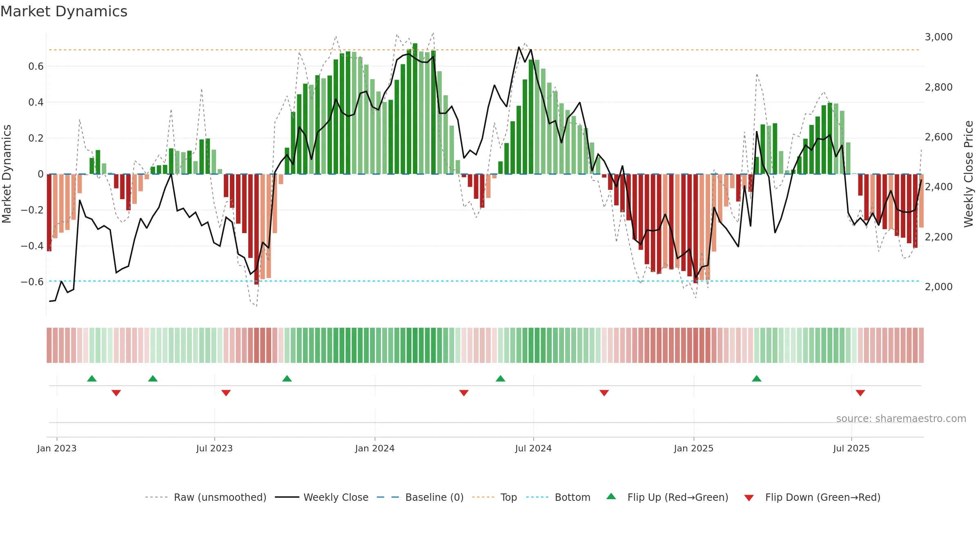This screenshot has width=980, height=551.
Task: Select the green flip-up marker after Jan 2025
Action: point(757,378)
